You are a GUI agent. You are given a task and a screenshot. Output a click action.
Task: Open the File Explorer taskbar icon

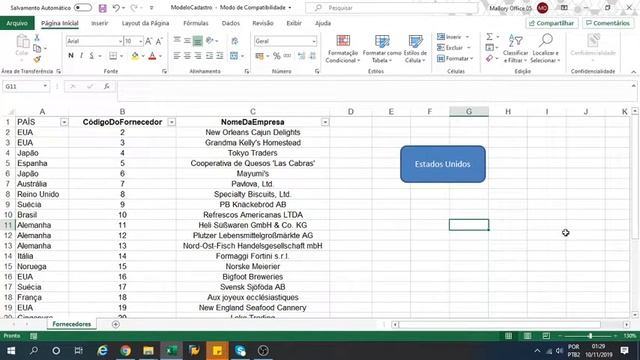pos(148,351)
